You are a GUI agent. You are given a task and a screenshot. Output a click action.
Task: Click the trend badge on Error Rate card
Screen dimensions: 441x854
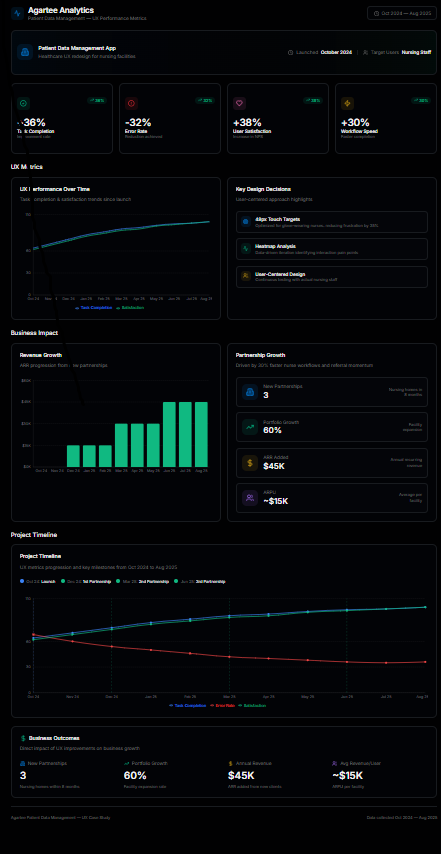tap(205, 100)
